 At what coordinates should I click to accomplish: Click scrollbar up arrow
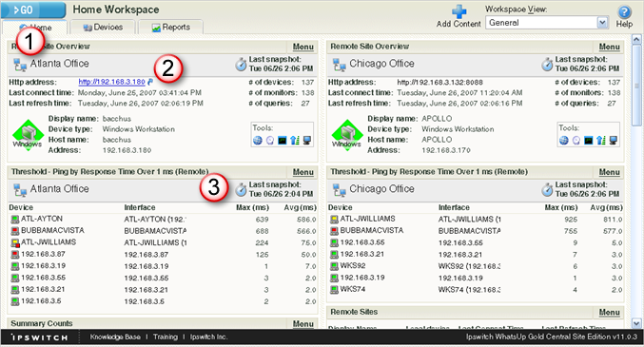tap(636, 40)
